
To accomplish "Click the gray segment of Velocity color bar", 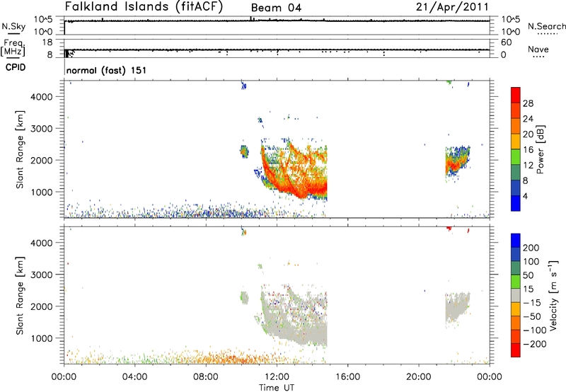I will (516, 295).
